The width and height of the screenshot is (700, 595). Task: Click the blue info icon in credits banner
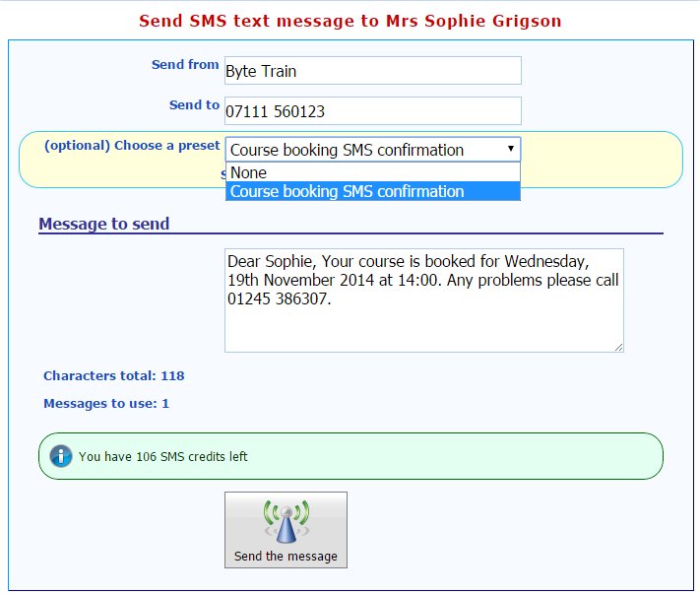61,456
